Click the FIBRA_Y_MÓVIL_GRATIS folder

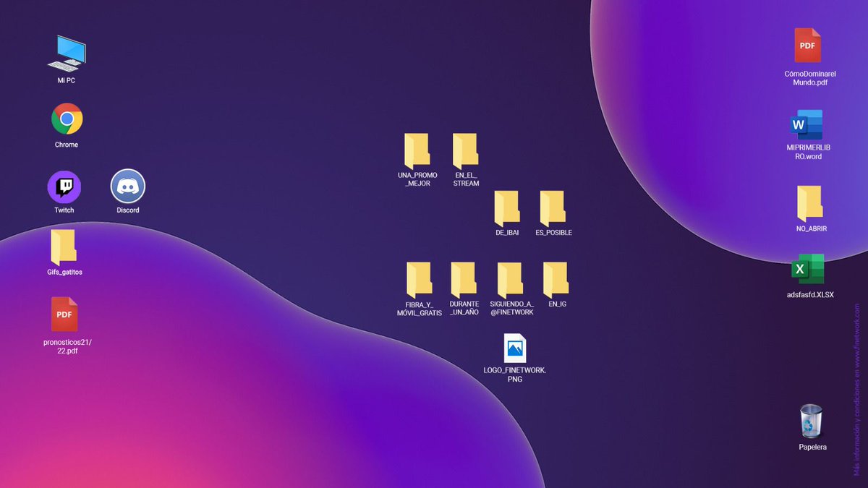(419, 280)
